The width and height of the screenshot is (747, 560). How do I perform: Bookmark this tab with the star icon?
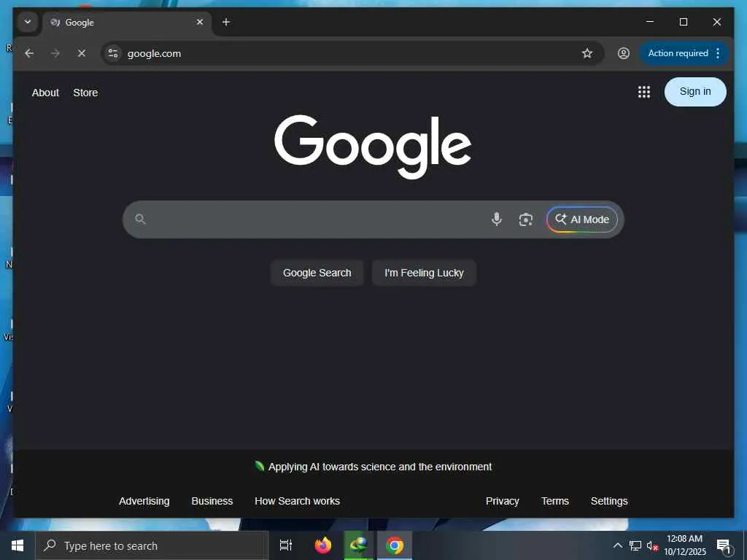587,53
